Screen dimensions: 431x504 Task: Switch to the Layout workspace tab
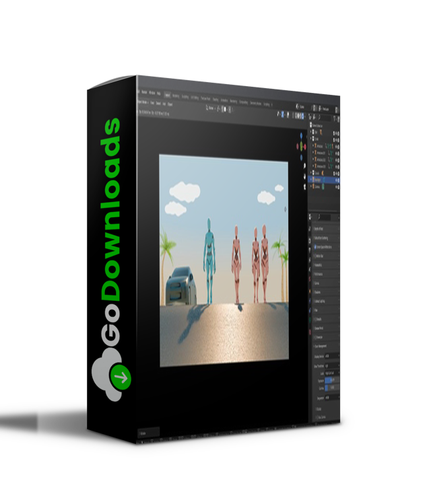(x=167, y=95)
